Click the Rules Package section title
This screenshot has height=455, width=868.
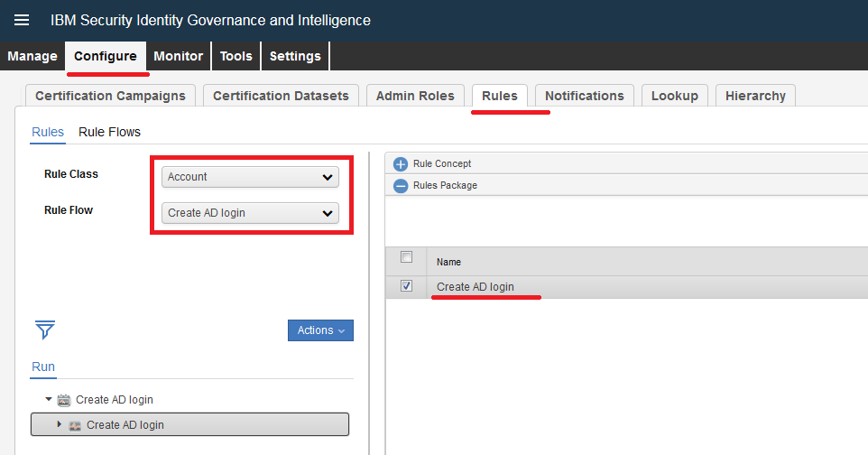coord(445,185)
